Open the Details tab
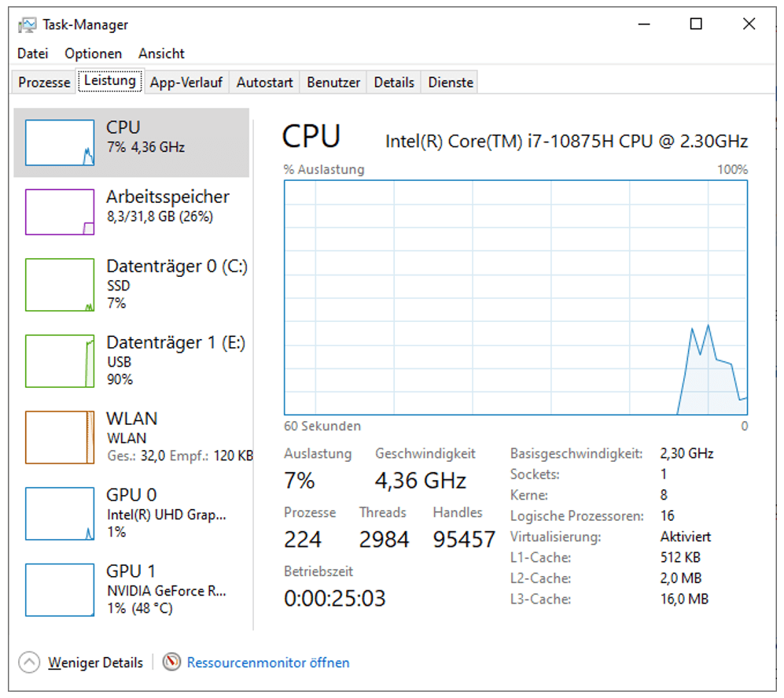 pyautogui.click(x=394, y=82)
